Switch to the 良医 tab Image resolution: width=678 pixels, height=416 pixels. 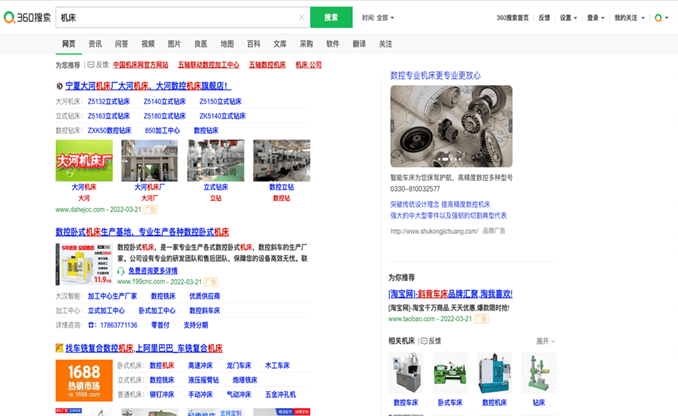tap(201, 44)
